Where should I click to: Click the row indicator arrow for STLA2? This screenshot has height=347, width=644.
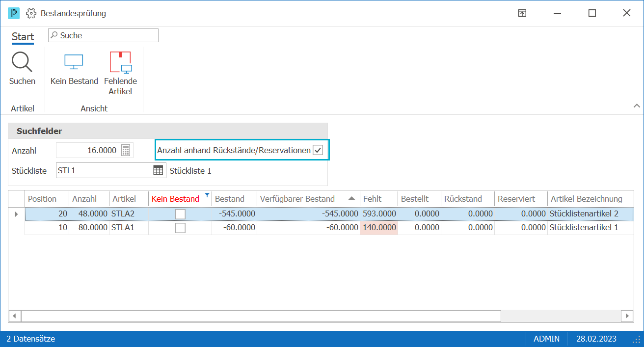click(x=17, y=214)
